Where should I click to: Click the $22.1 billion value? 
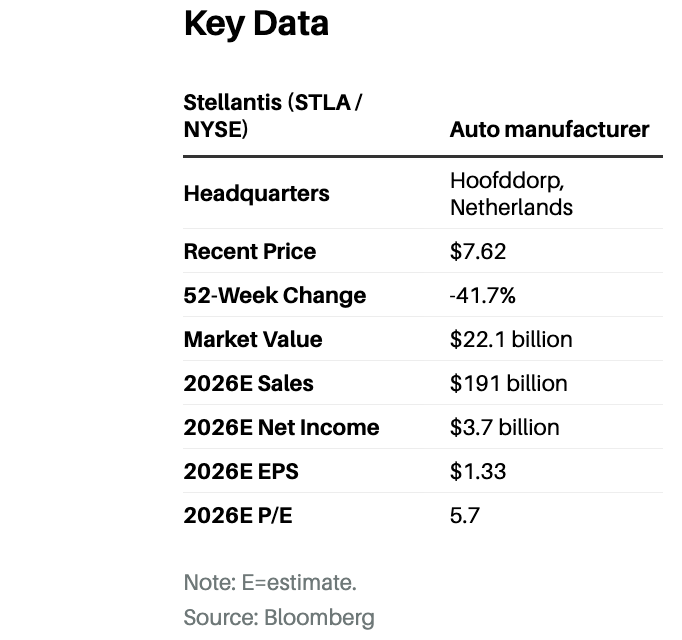511,340
